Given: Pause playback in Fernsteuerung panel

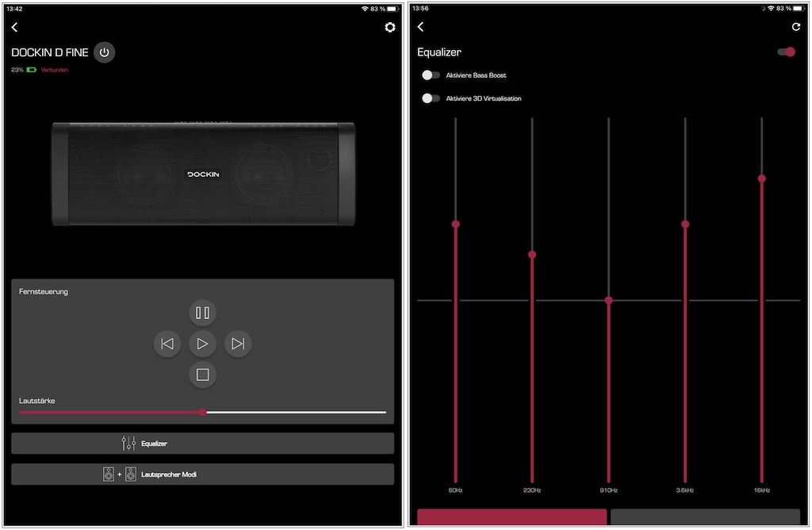Looking at the screenshot, I should point(202,313).
